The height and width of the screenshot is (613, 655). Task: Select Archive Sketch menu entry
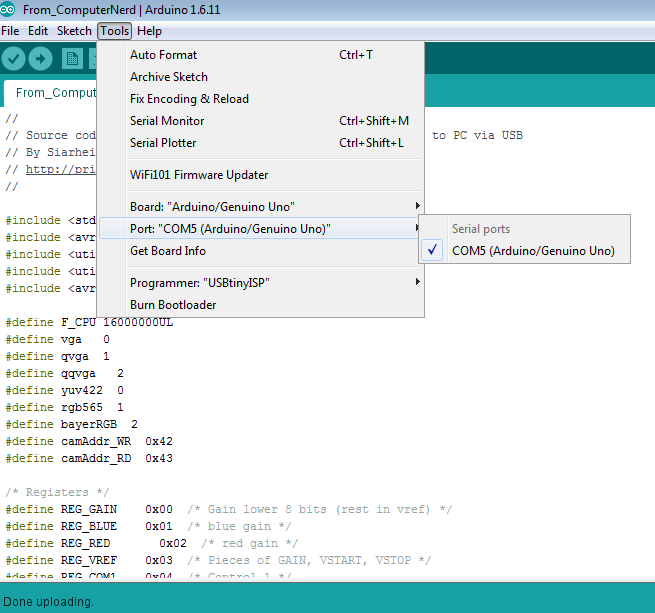(x=261, y=77)
